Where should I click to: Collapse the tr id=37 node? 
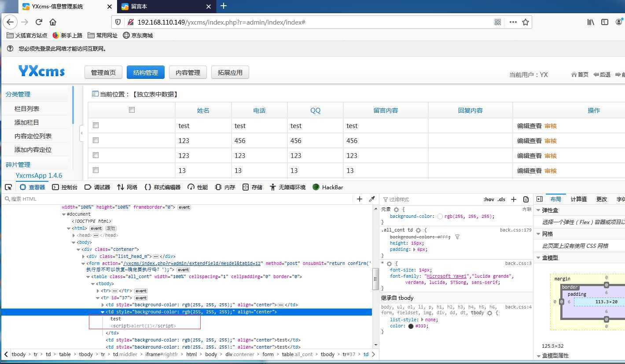tap(98, 298)
